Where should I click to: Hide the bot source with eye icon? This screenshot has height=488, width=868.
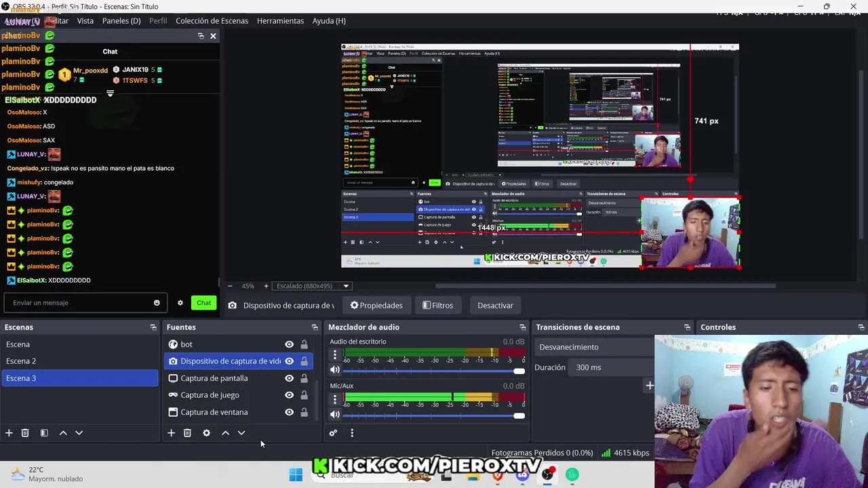coord(290,344)
